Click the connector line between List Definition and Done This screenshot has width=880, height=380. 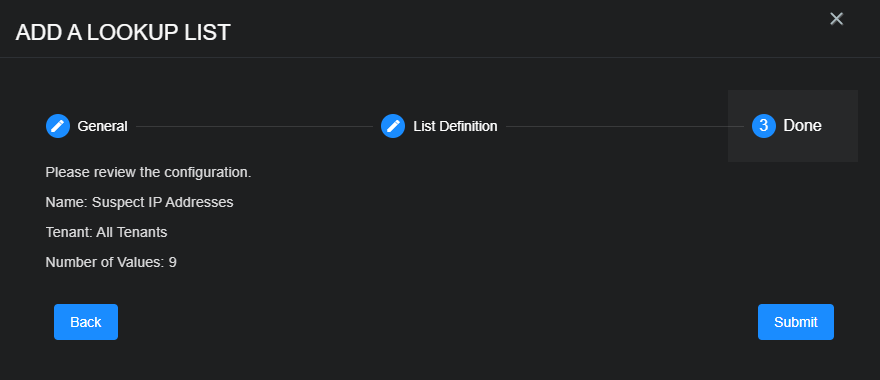(625, 127)
